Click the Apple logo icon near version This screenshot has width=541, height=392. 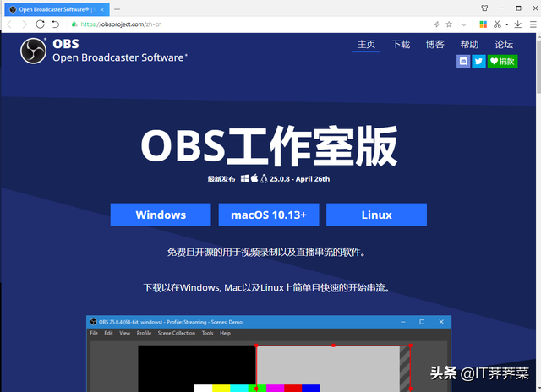coord(254,178)
